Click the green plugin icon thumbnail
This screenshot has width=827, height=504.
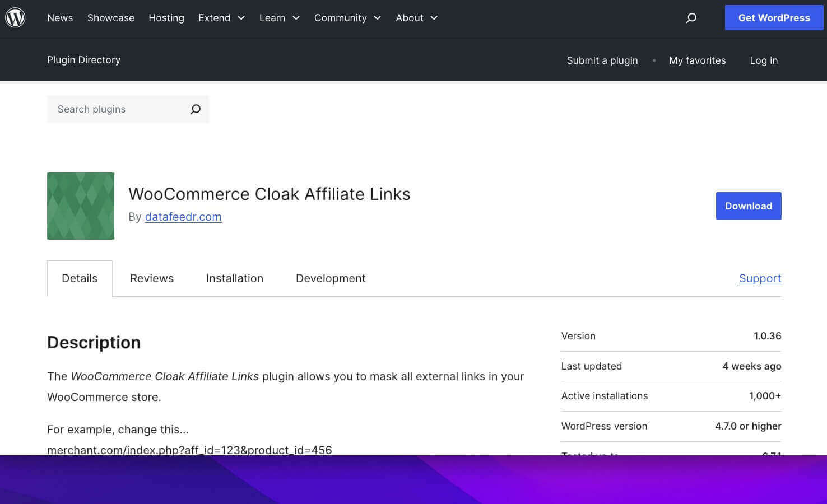80,206
